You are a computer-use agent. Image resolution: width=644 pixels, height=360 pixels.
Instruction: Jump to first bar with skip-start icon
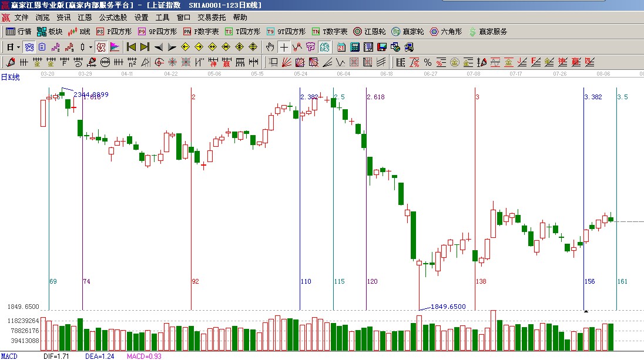click(131, 47)
